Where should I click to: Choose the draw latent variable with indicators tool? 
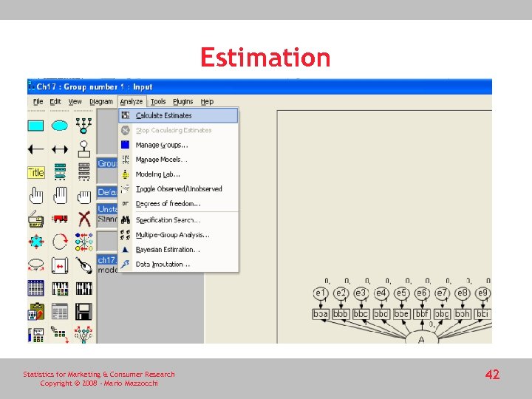click(x=83, y=126)
